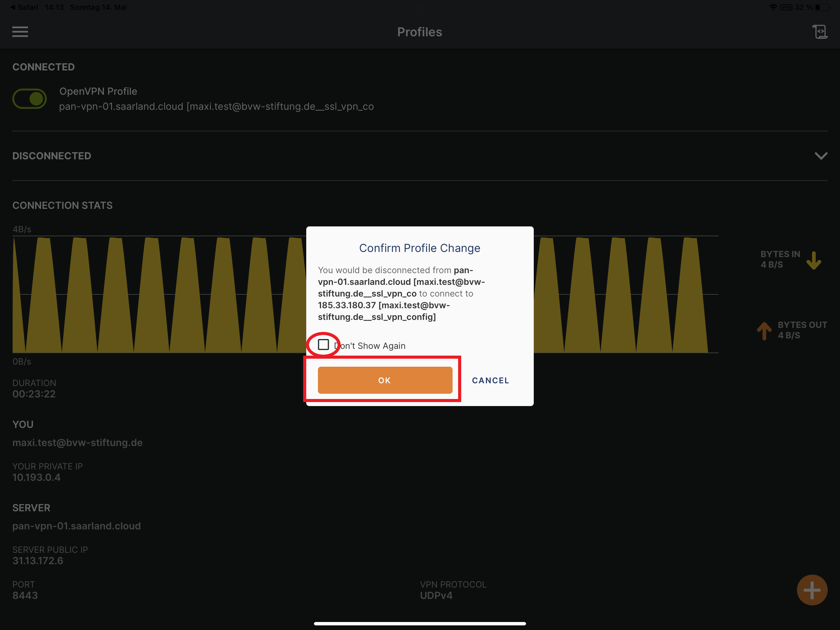
Task: Check the Don't Show Again box
Action: [x=323, y=345]
